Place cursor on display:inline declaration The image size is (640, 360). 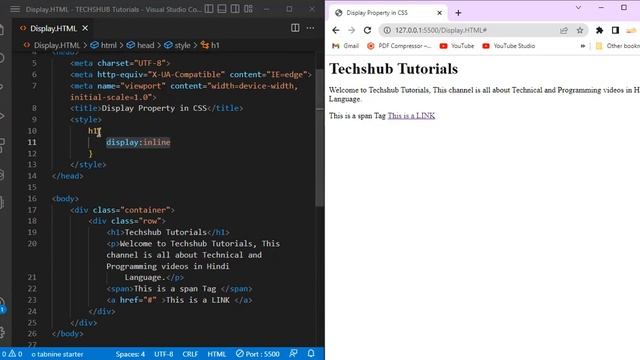coord(138,142)
